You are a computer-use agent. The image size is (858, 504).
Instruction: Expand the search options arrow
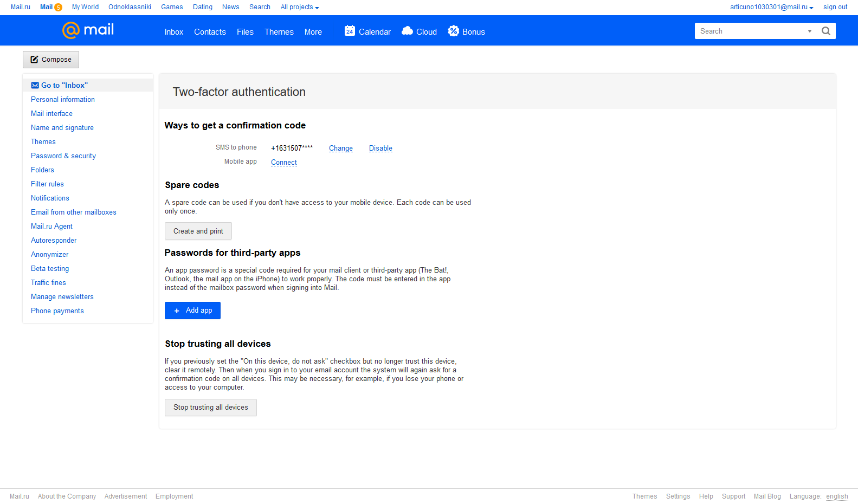(810, 31)
